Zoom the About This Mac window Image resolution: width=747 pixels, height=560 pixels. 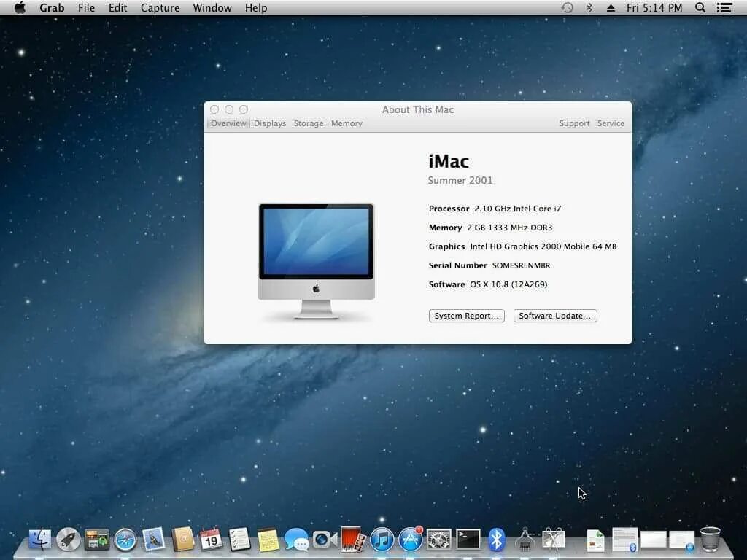click(x=244, y=109)
